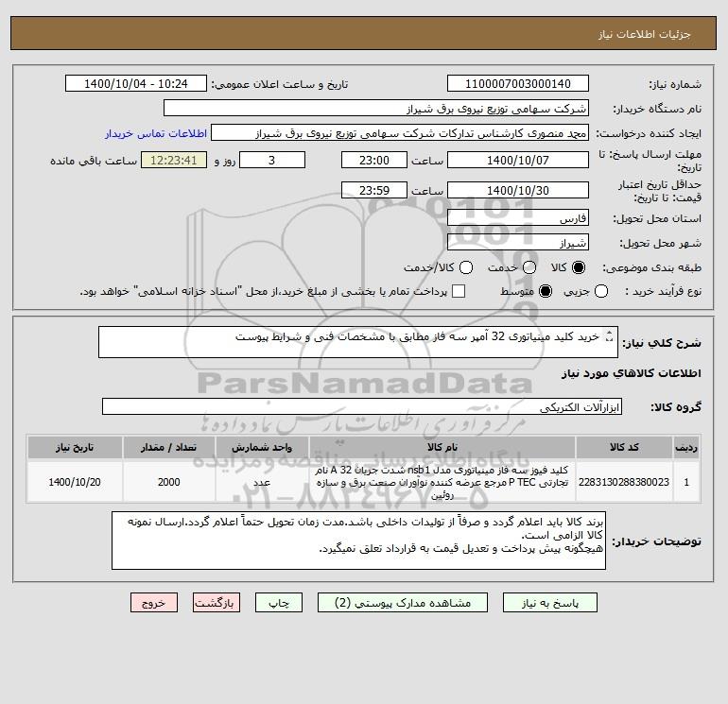Click the ردیف column header
The width and height of the screenshot is (728, 704).
686,447
